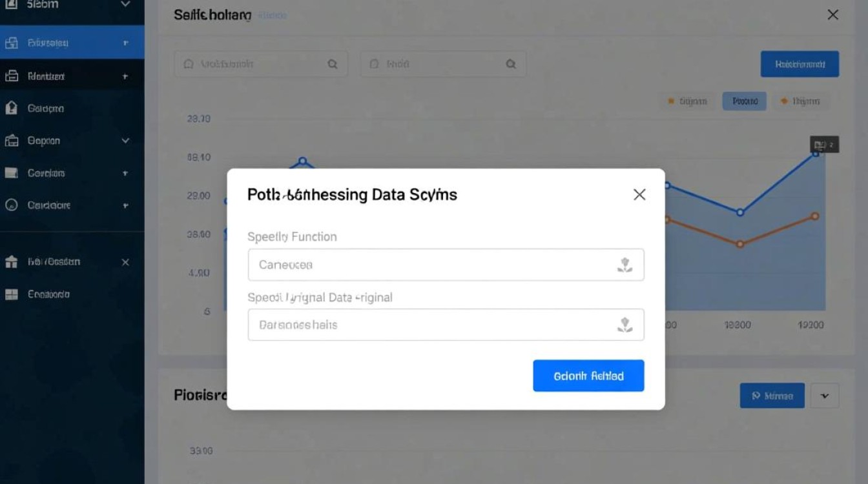Viewport: 868px width, 484px height.
Task: Close the Data dialog with the X icon
Action: point(639,194)
